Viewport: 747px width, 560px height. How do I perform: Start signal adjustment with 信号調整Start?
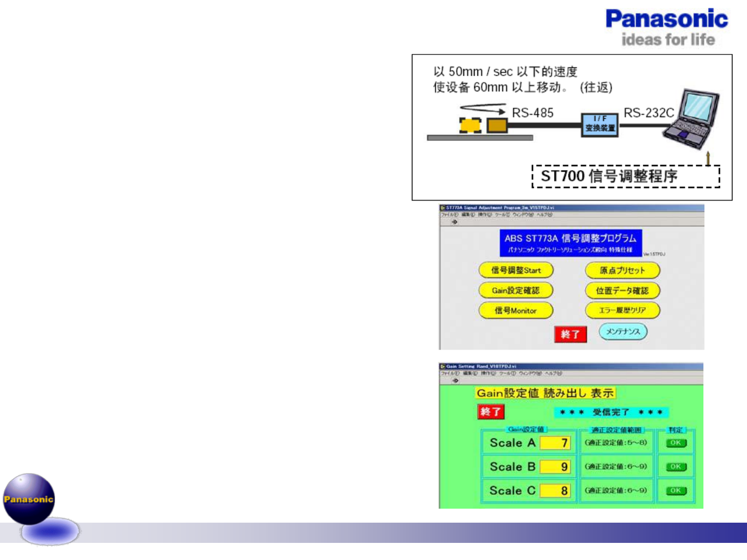tap(516, 270)
